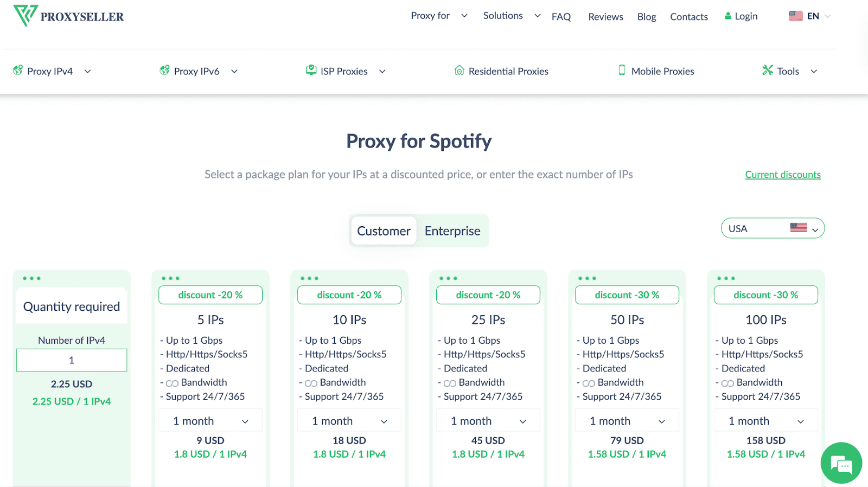Click the Tools wrench icon
The width and height of the screenshot is (868, 487).
click(768, 71)
